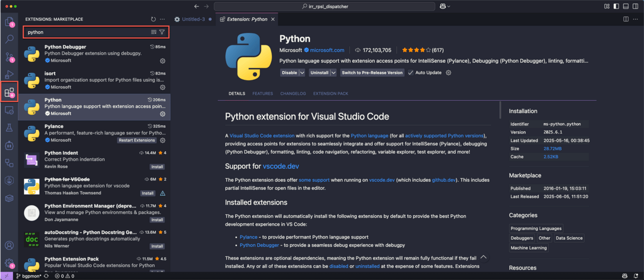
Task: Clear extensions search results icon
Action: (154, 32)
